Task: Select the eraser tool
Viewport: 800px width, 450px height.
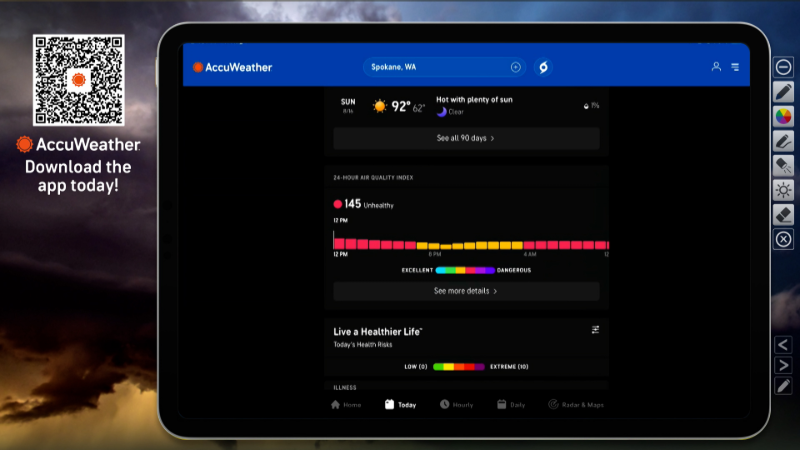Action: [x=783, y=214]
